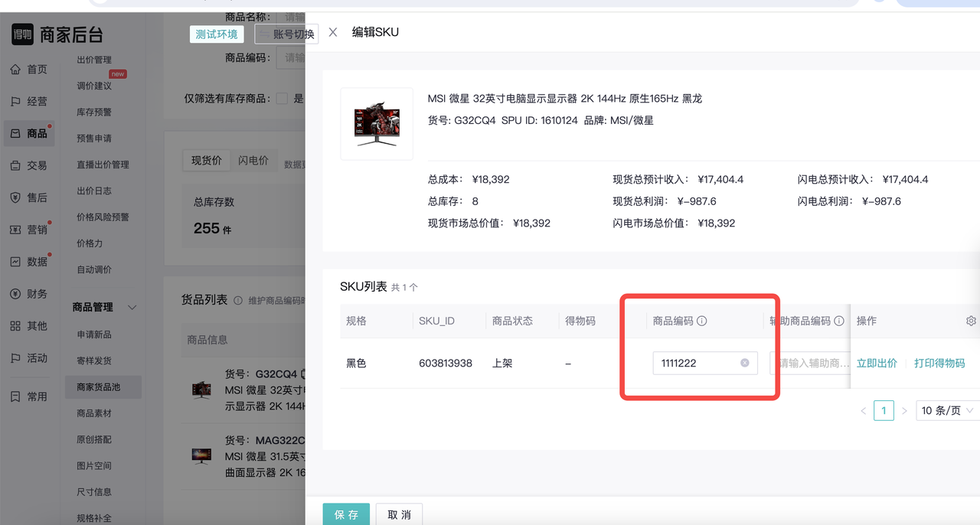The width and height of the screenshot is (980, 525).
Task: Go to previous page arrow
Action: 864,411
